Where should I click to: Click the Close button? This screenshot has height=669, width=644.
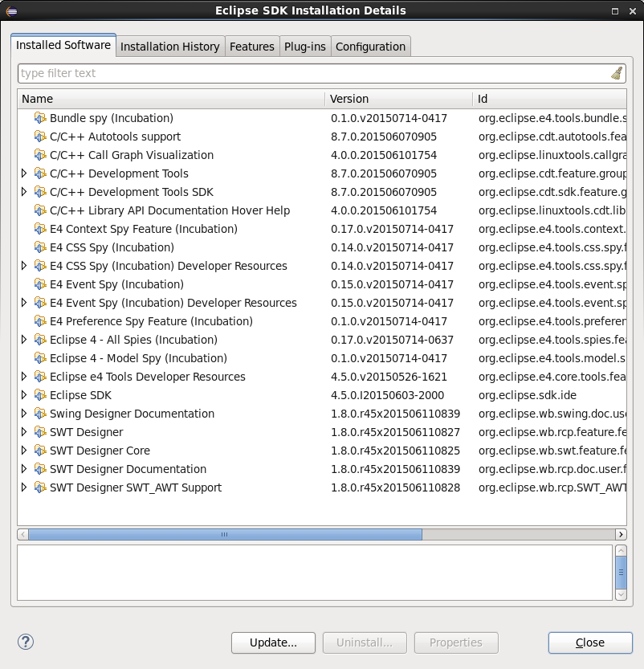click(x=590, y=642)
